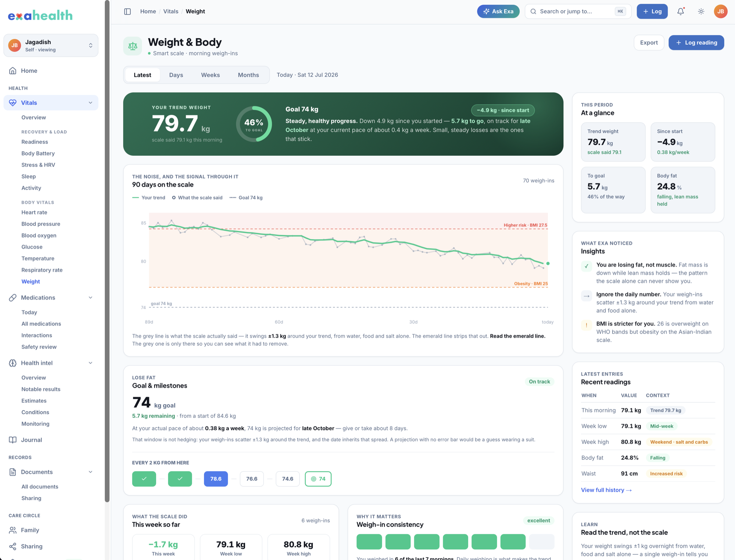The width and height of the screenshot is (735, 560).
Task: Toggle the What the scale said legend entry
Action: 197,198
